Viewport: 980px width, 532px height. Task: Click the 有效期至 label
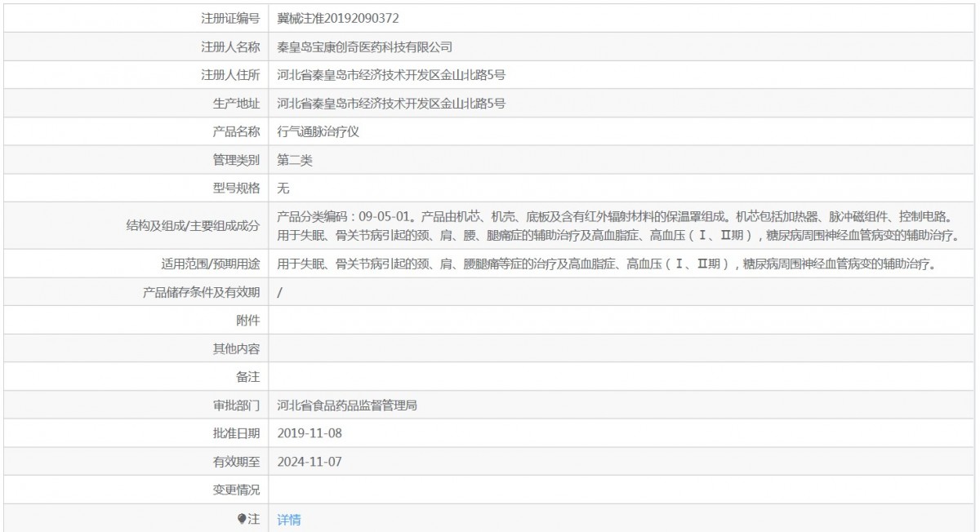236,461
